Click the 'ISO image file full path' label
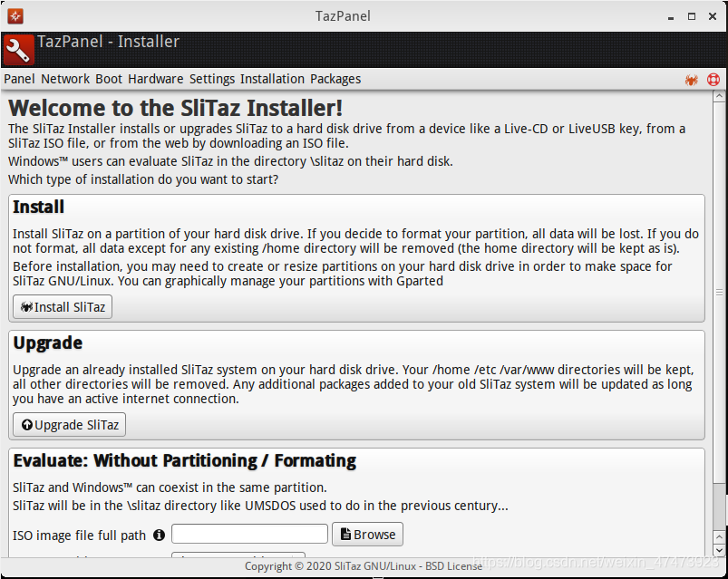728x579 pixels. (80, 536)
